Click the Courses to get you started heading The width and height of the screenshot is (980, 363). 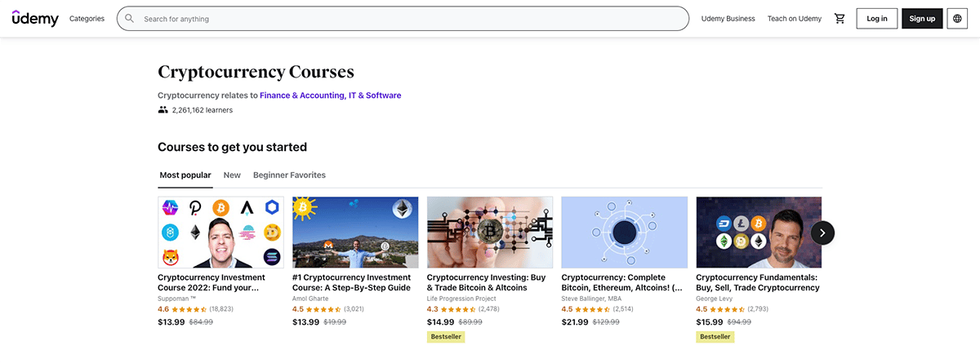coord(232,148)
